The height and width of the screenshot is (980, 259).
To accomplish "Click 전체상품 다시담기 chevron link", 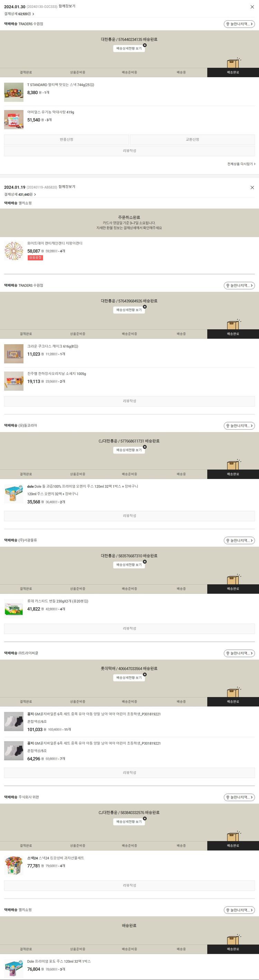I will (241, 164).
